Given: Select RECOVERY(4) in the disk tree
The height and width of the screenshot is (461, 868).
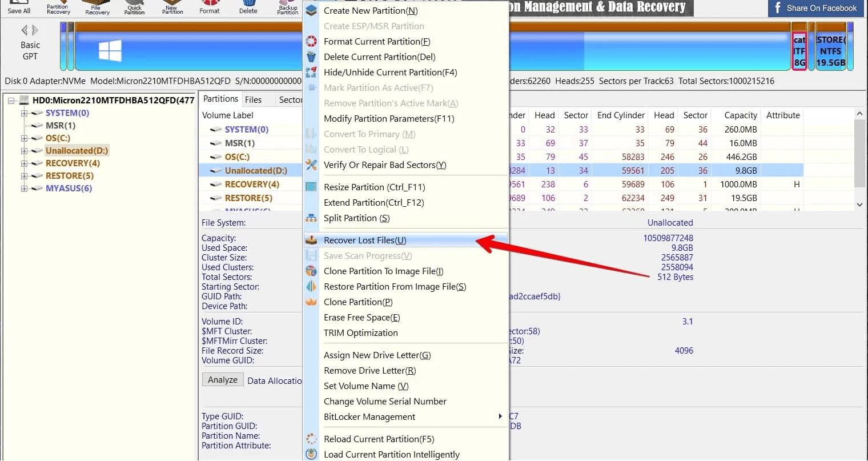Looking at the screenshot, I should (73, 163).
